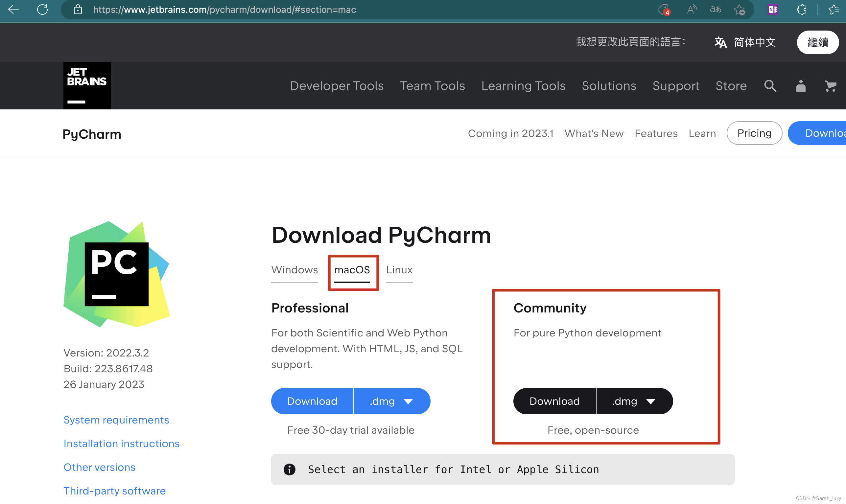Click the browser back arrow

point(13,10)
